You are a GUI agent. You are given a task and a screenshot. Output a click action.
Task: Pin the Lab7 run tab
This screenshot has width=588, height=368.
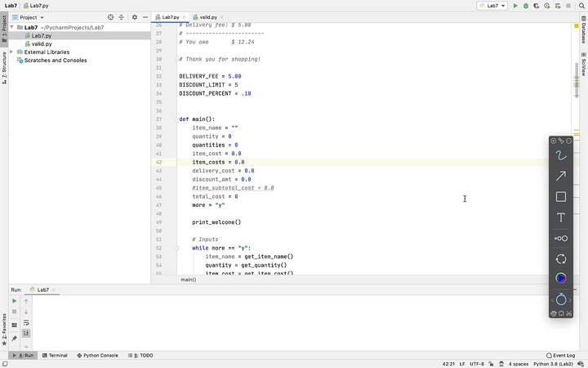(x=14, y=338)
